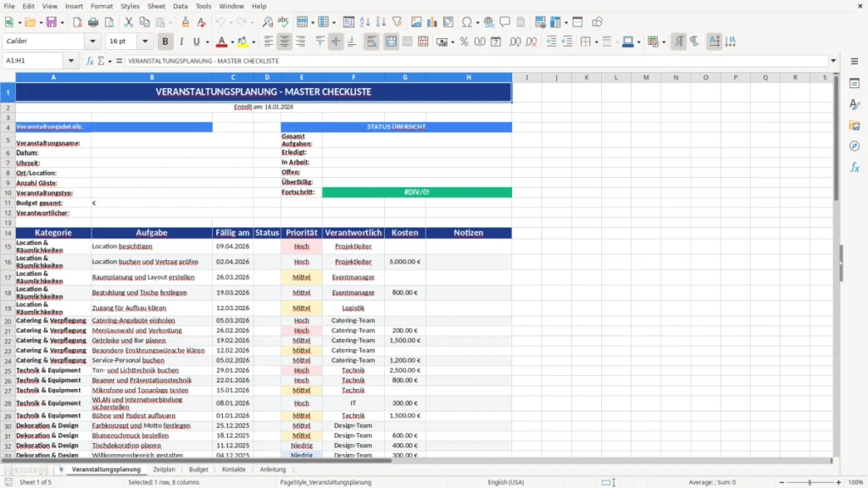Screen dimensions: 868x488
Task: Click the Insert Hyperlink globe icon
Action: (489, 22)
